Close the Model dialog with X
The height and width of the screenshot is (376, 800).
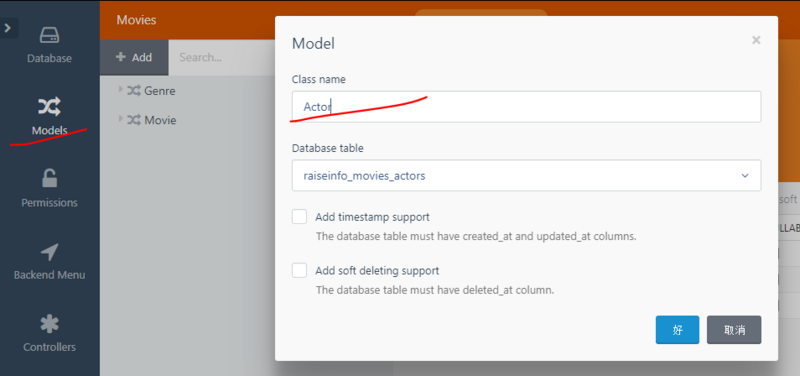[756, 40]
